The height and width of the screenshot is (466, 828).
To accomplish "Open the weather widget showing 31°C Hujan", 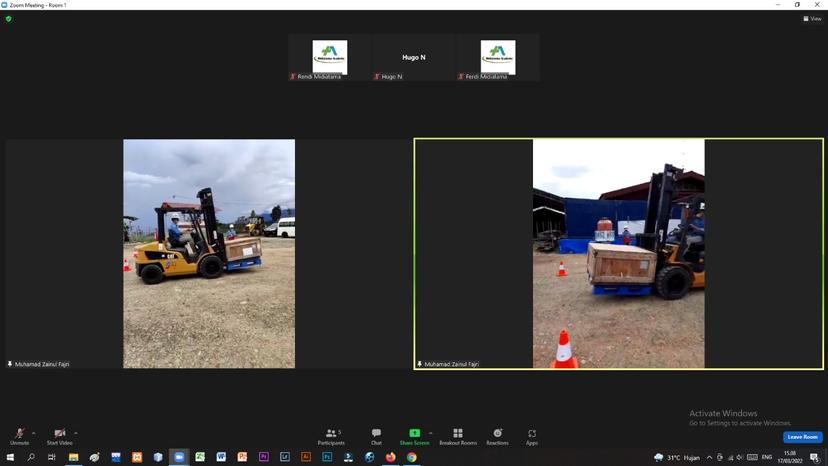I will point(676,458).
